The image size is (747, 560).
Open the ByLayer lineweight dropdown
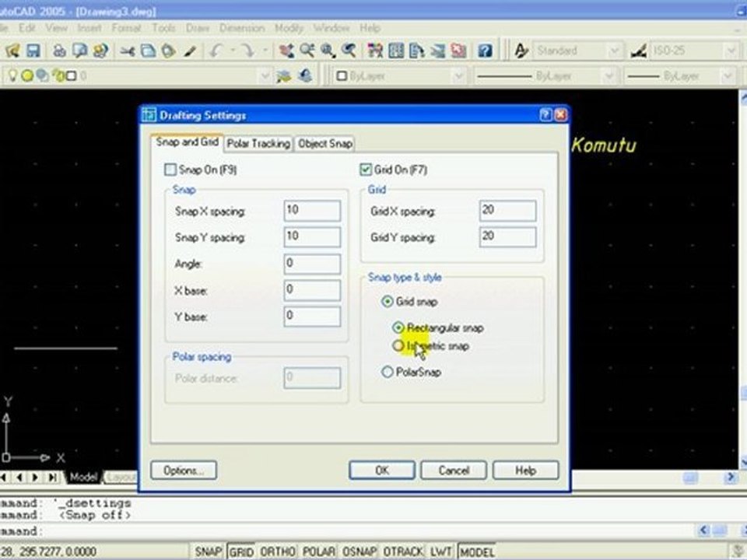(727, 75)
